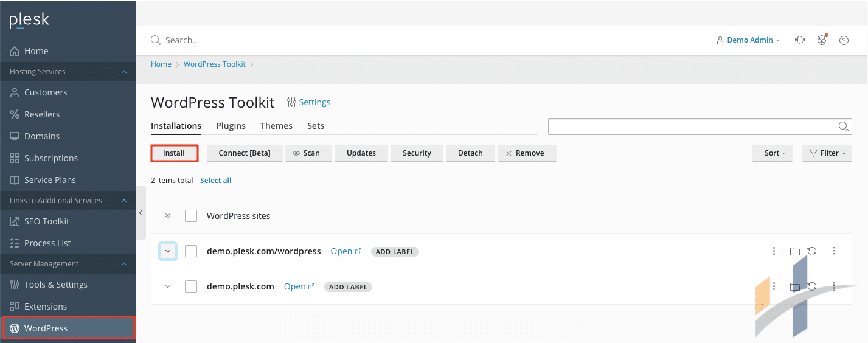Open WordPress in the sidebar
This screenshot has height=343, width=868.
[x=68, y=328]
